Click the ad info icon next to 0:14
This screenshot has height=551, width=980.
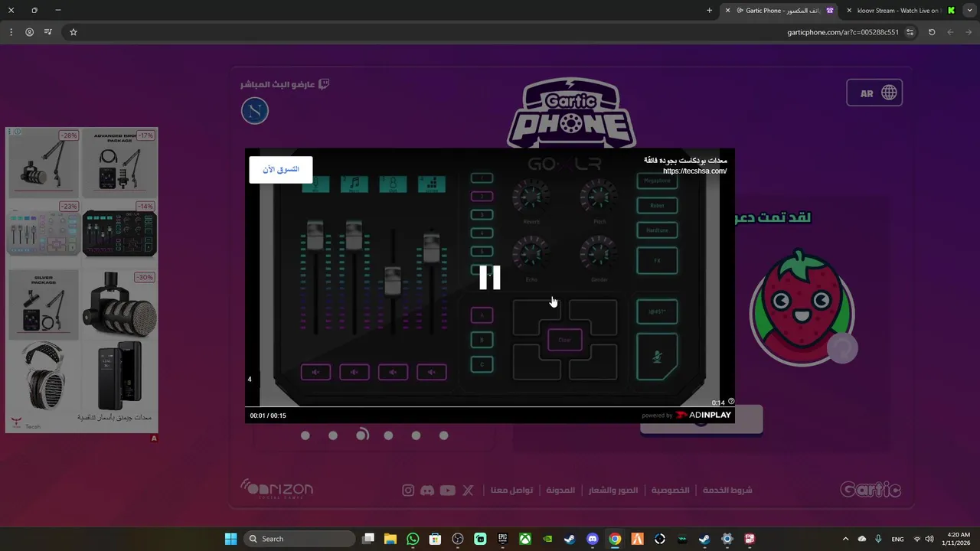(x=731, y=402)
